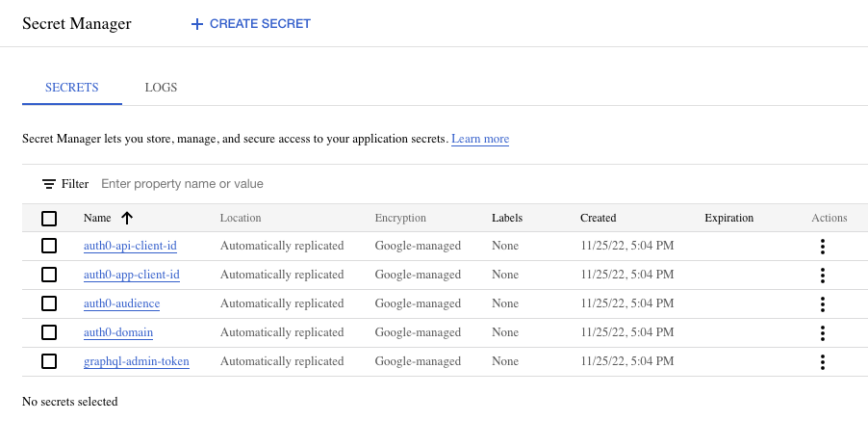Click the Secret Manager page title
Image resolution: width=868 pixels, height=421 pixels.
pyautogui.click(x=76, y=23)
